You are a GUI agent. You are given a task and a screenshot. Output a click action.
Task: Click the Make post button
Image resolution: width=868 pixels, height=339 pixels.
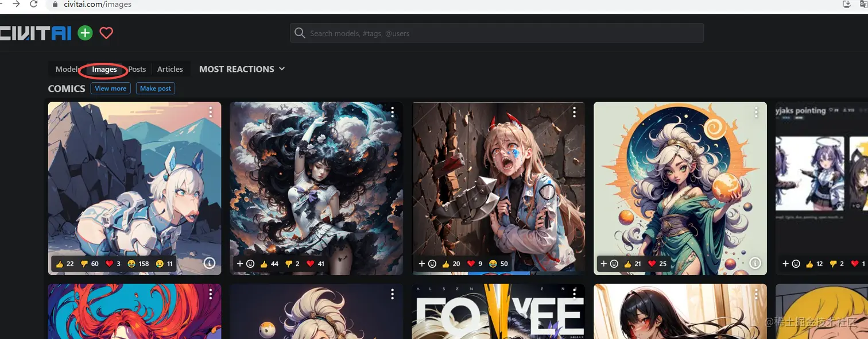click(156, 88)
